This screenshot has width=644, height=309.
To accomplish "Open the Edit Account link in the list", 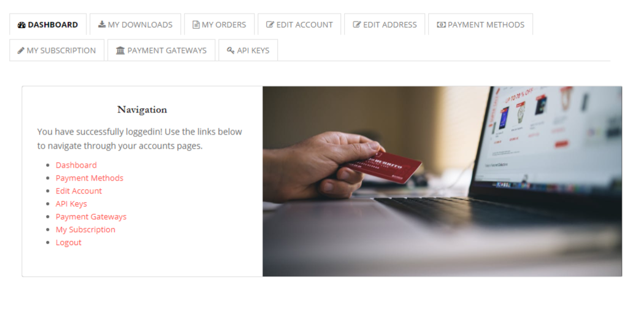I will coord(79,191).
